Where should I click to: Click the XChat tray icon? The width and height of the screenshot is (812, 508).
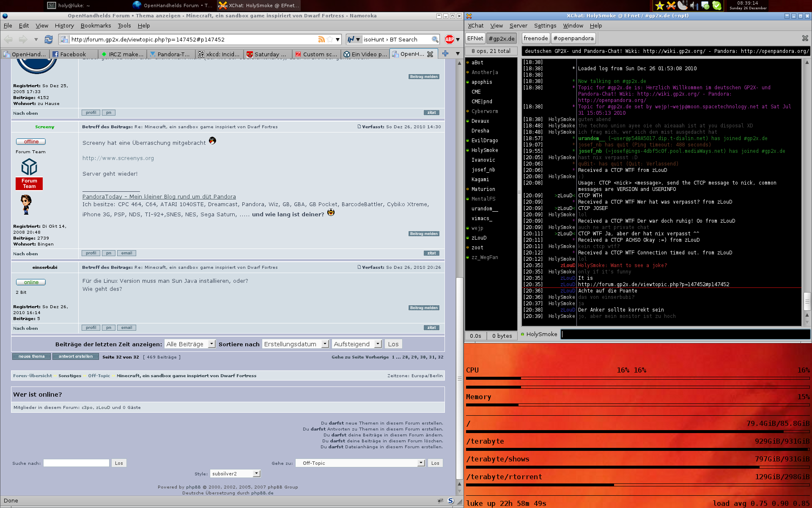click(671, 6)
